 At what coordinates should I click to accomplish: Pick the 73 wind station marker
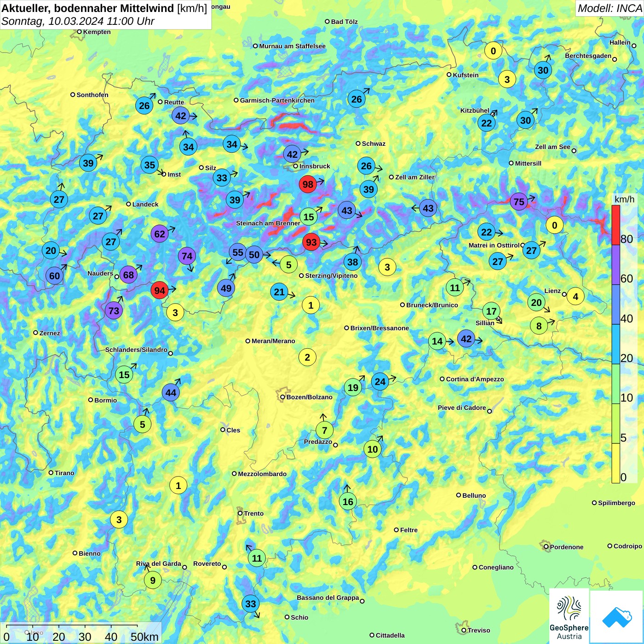click(114, 310)
